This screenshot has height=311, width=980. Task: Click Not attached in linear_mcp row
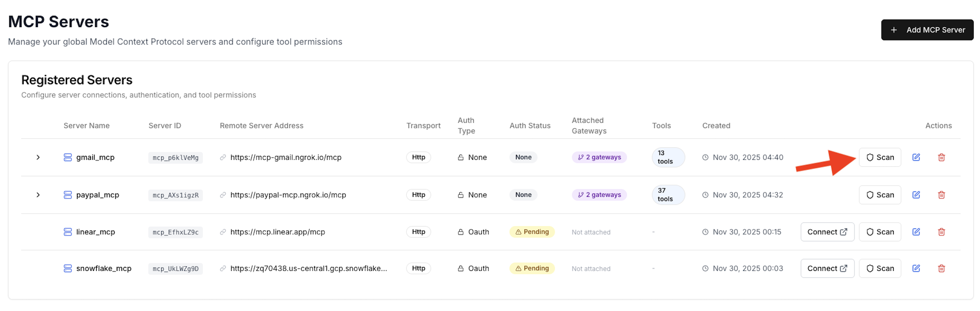click(x=591, y=232)
